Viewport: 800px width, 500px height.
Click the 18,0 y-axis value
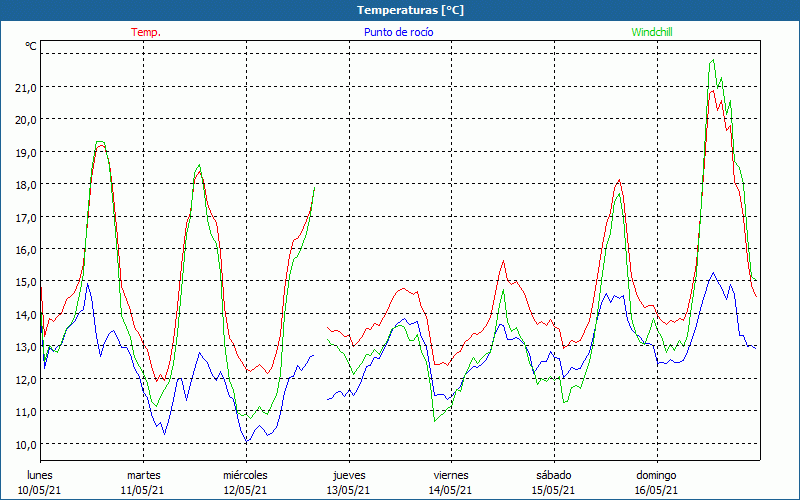[26, 185]
